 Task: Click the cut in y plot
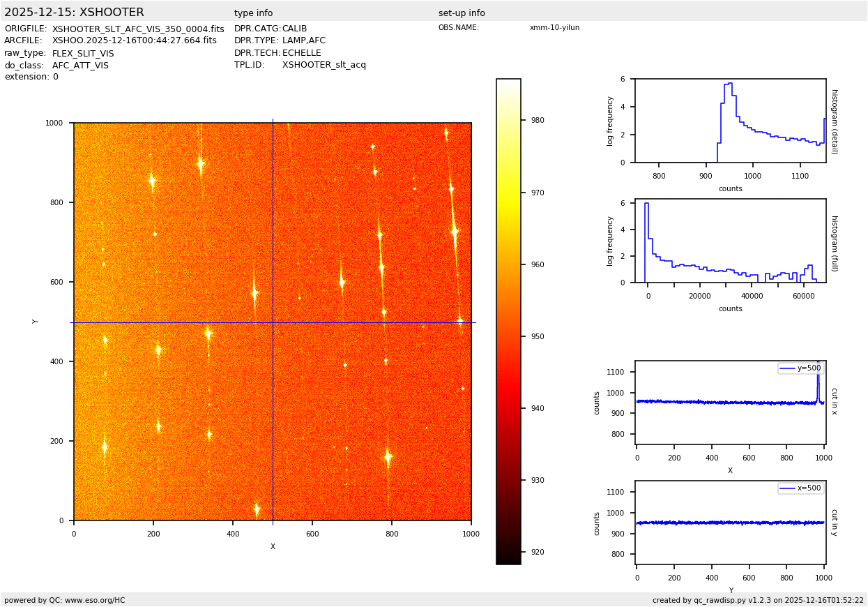[730, 523]
